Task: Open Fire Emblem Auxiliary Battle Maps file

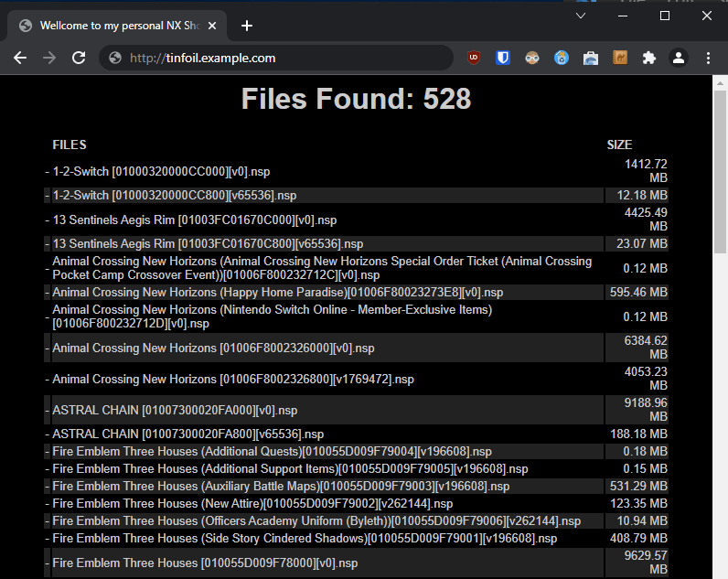Action: tap(281, 486)
